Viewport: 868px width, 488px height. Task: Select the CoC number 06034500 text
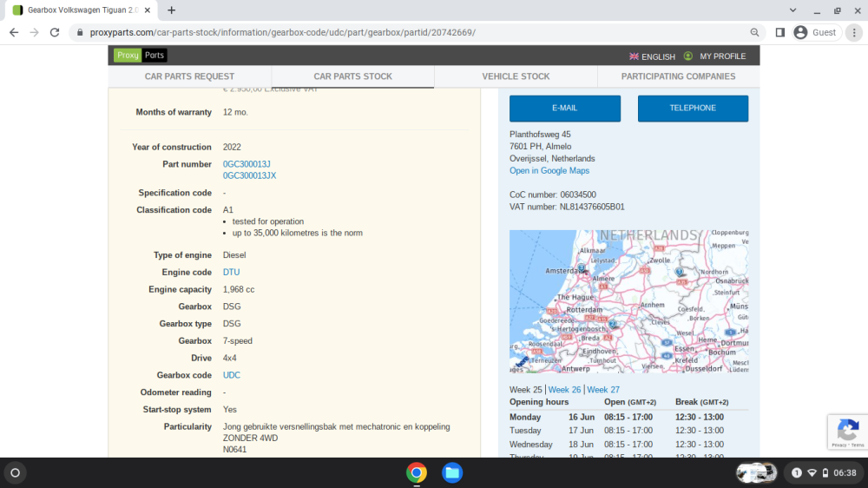pyautogui.click(x=552, y=195)
